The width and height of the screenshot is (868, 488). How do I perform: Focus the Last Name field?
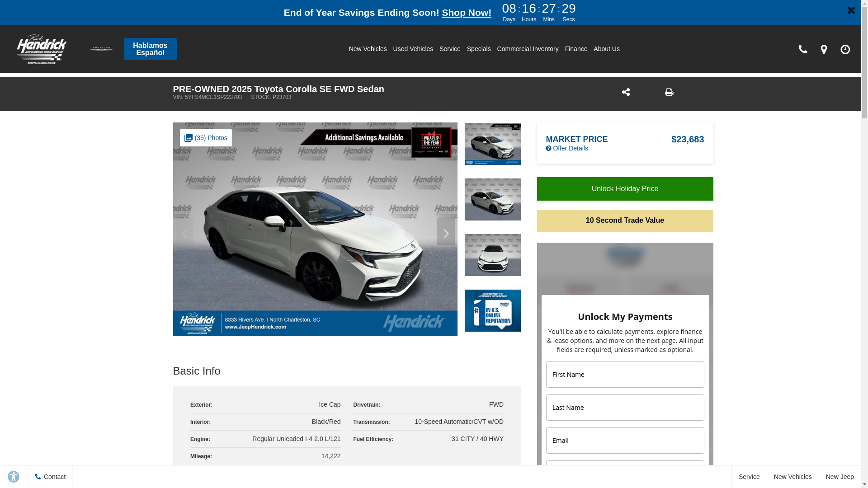coord(625,408)
